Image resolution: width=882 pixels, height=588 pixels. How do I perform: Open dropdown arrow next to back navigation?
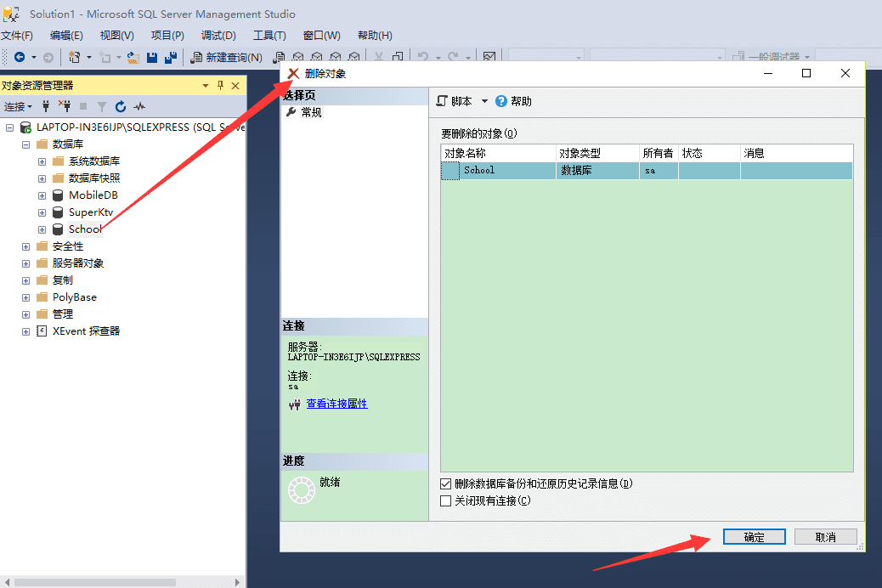point(34,57)
